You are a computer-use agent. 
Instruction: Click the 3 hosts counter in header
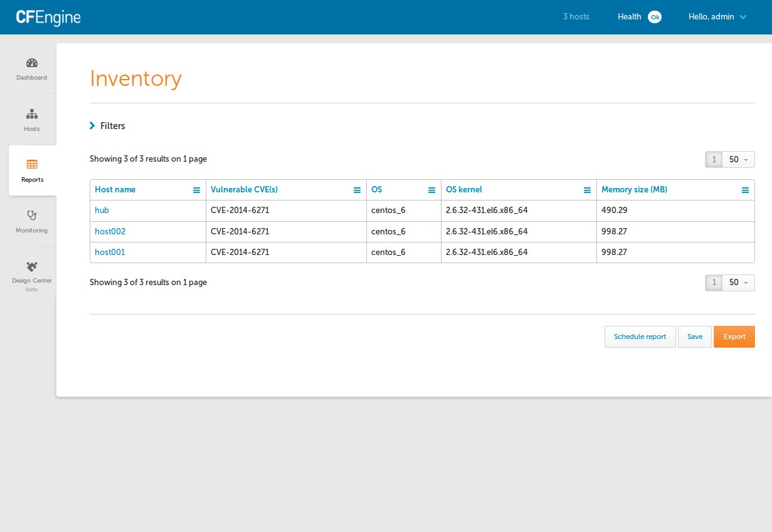tap(576, 17)
